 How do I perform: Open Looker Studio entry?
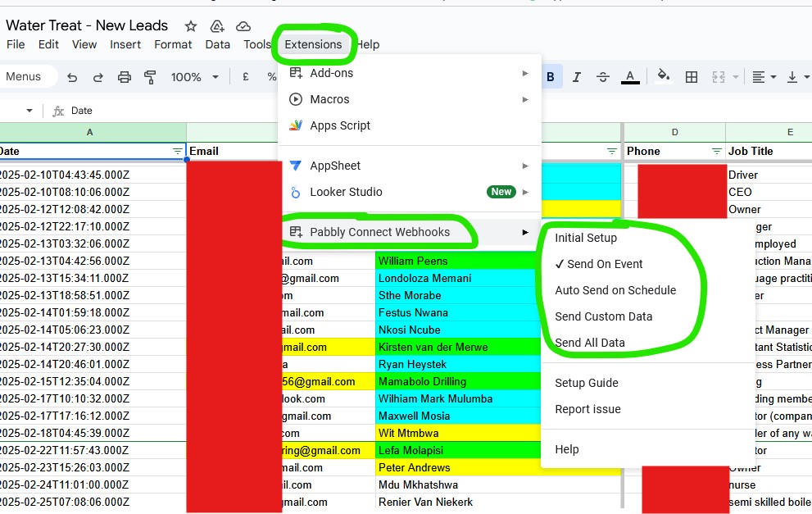[x=410, y=192]
